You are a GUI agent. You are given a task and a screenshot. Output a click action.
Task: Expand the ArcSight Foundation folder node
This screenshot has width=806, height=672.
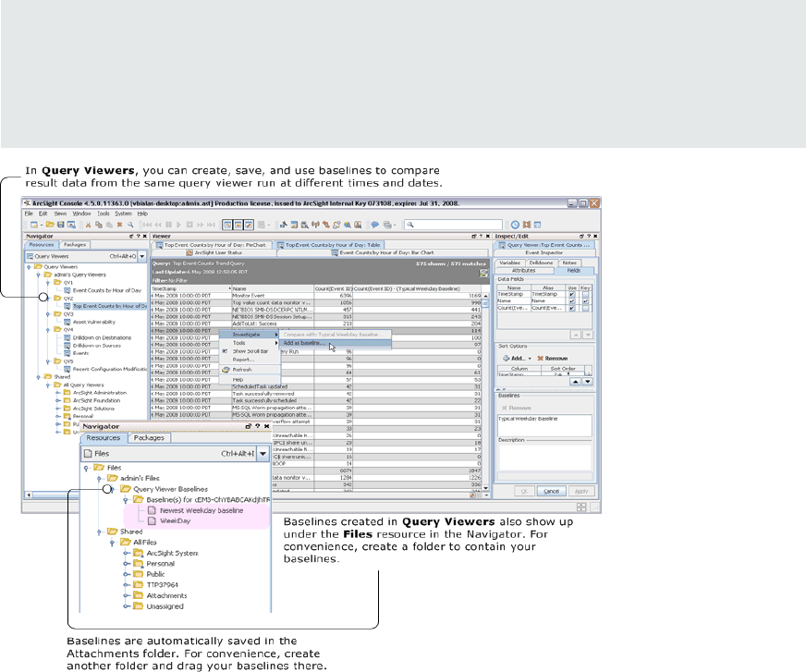click(57, 400)
